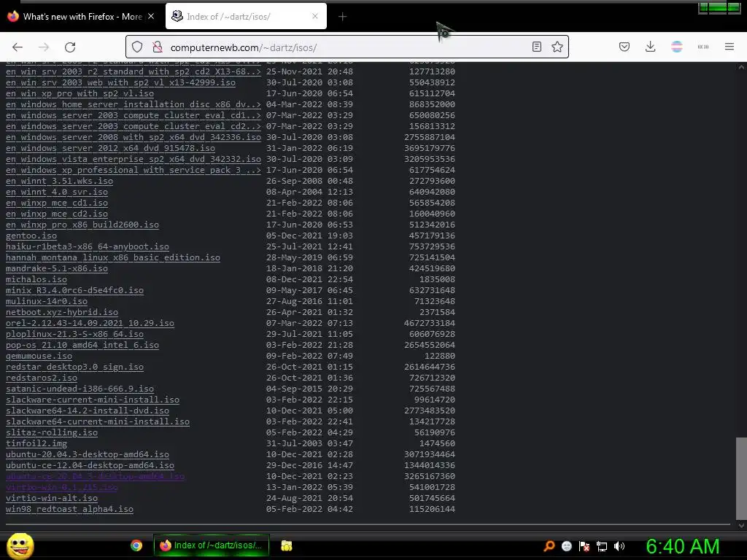This screenshot has height=560, width=747.
Task: Open en_windows_server_2012_x64_dvd_915478.iso link
Action: pyautogui.click(x=110, y=148)
